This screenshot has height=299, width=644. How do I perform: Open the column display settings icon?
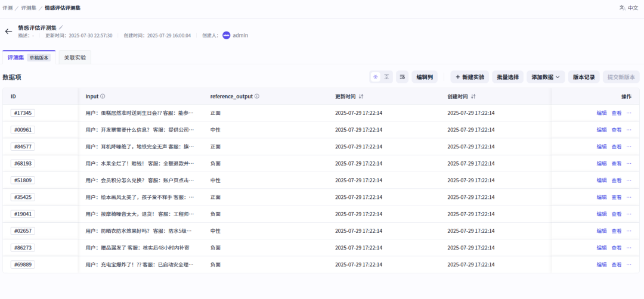point(402,77)
